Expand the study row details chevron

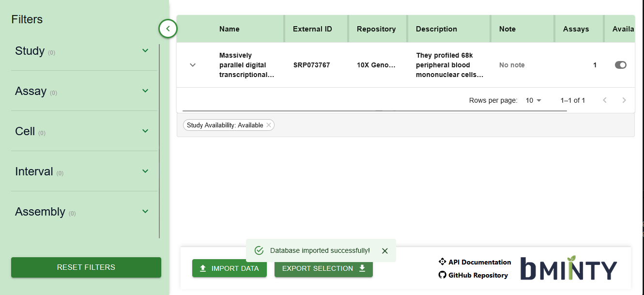193,64
